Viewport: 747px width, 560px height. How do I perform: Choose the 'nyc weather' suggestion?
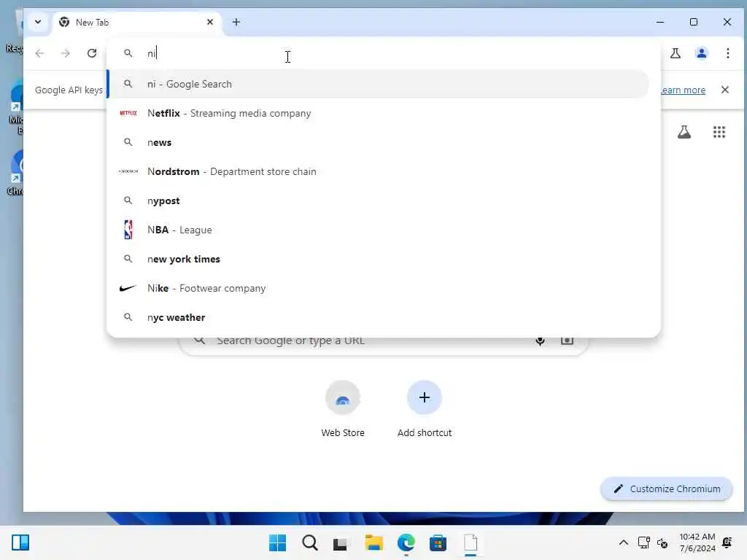pos(379,317)
